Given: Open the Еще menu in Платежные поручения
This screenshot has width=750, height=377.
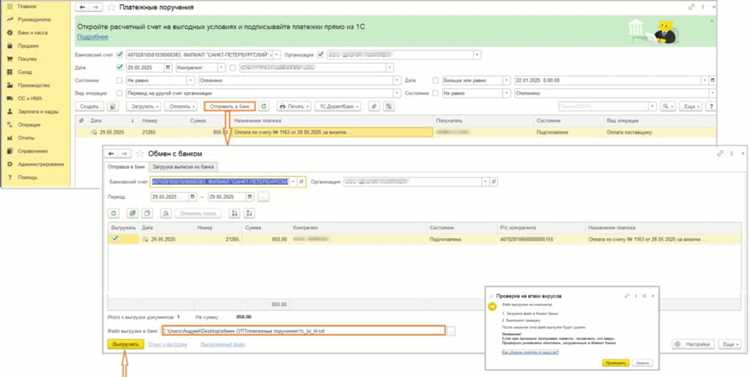Looking at the screenshot, I should coord(692,106).
